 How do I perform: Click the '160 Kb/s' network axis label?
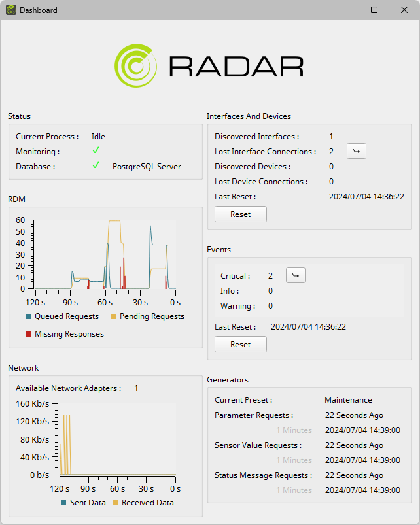tap(33, 404)
